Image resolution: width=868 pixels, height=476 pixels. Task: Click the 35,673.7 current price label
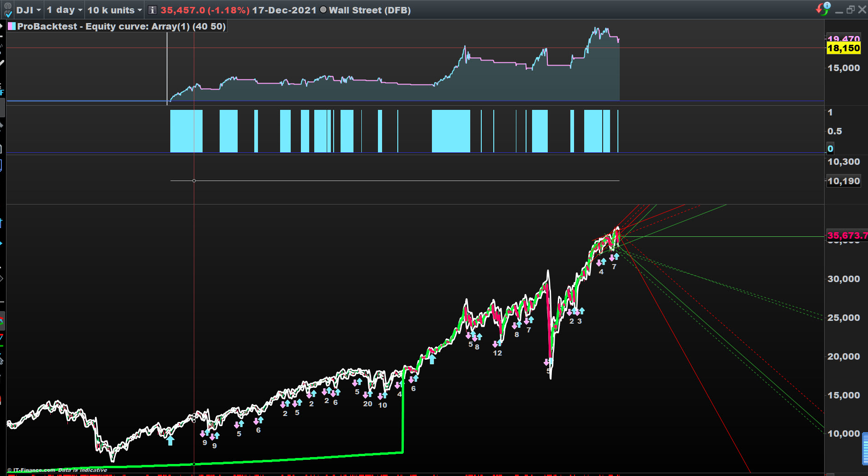847,235
